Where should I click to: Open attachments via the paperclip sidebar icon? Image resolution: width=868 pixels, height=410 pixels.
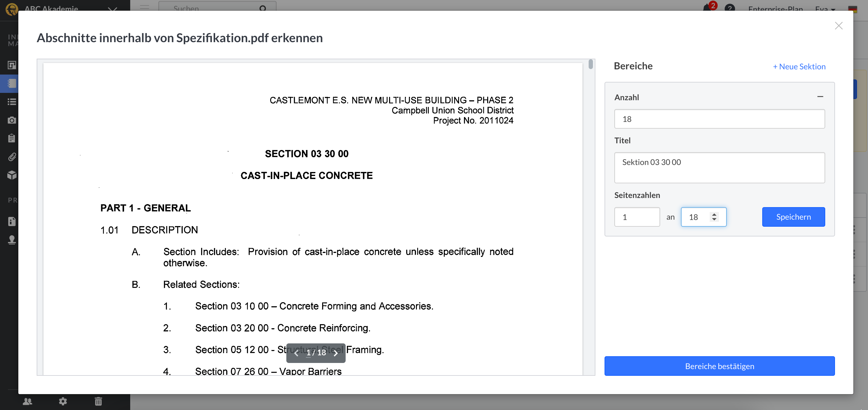click(12, 157)
